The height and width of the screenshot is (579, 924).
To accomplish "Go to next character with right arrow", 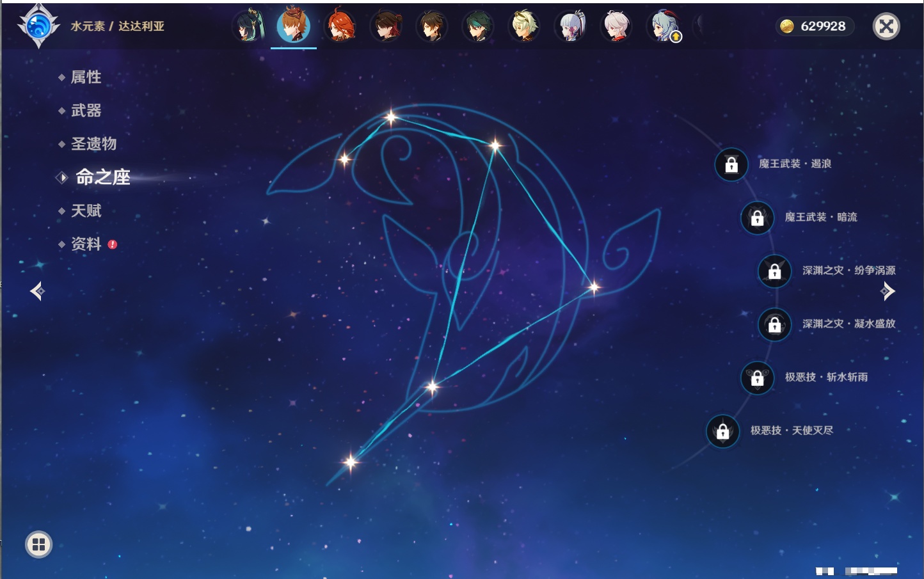I will coord(888,291).
